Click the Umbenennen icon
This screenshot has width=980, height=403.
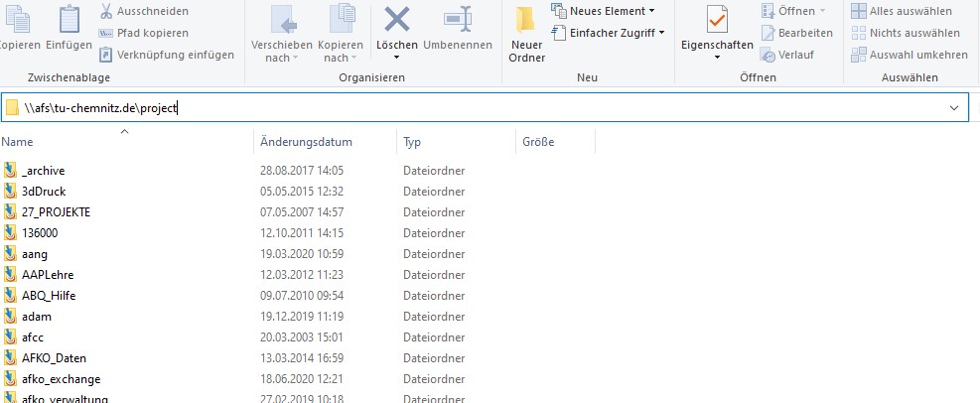coord(458,20)
